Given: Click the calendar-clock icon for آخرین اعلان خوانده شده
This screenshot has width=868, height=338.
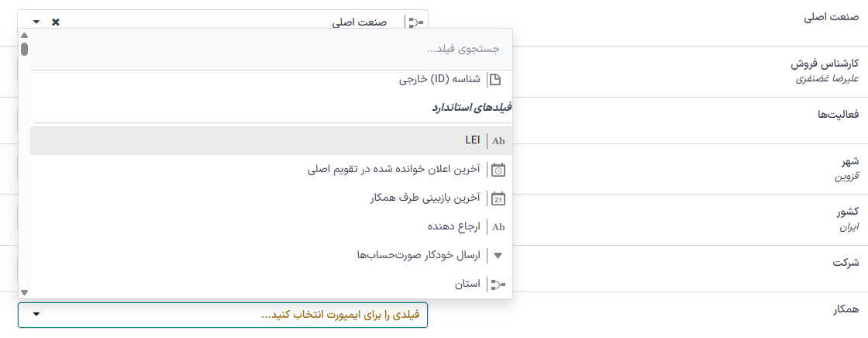Looking at the screenshot, I should pos(498,169).
